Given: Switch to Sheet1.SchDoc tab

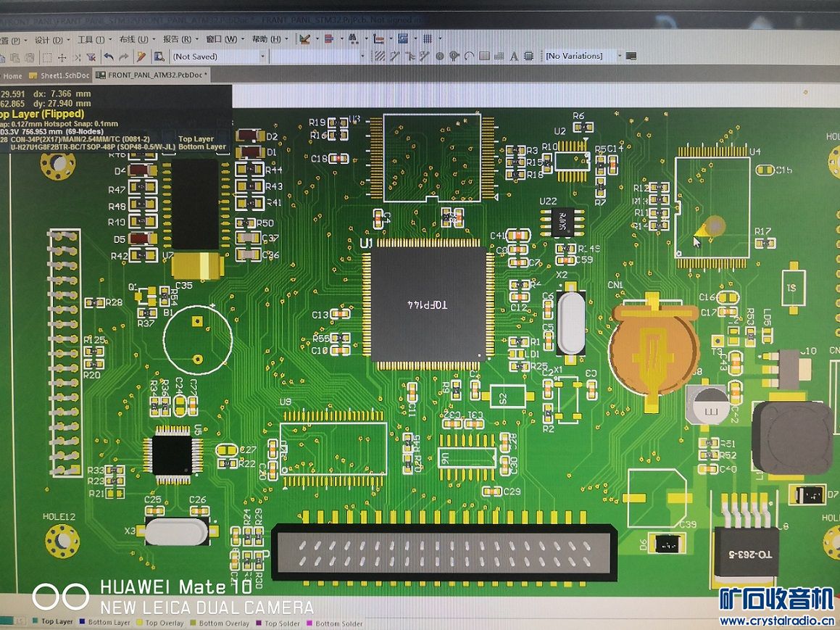Looking at the screenshot, I should (62, 75).
